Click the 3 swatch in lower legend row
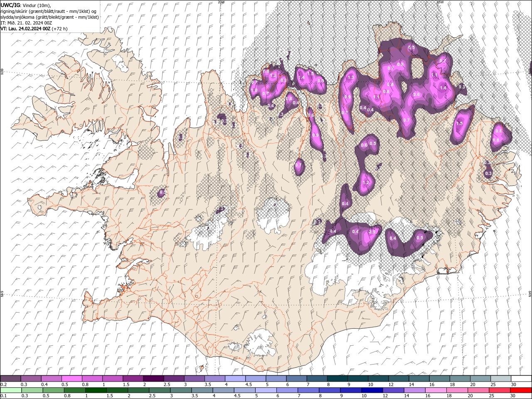Screen dimensions: 532x399 coord(181,390)
